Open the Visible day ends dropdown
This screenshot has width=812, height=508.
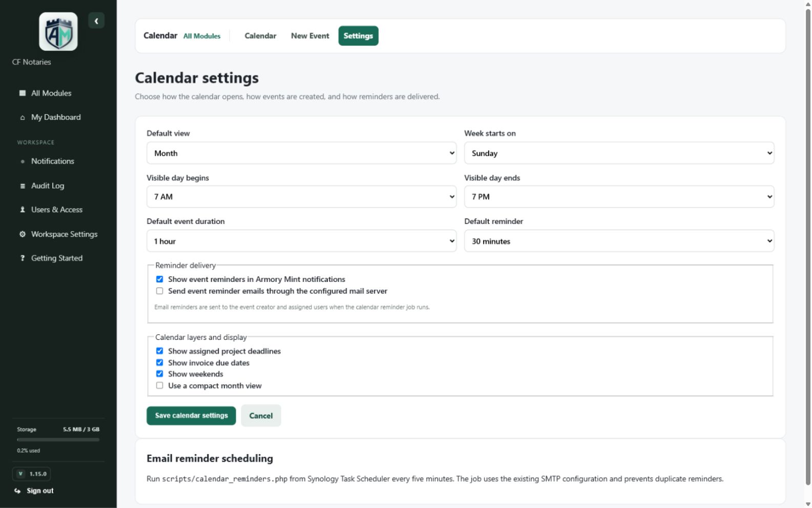[619, 197]
